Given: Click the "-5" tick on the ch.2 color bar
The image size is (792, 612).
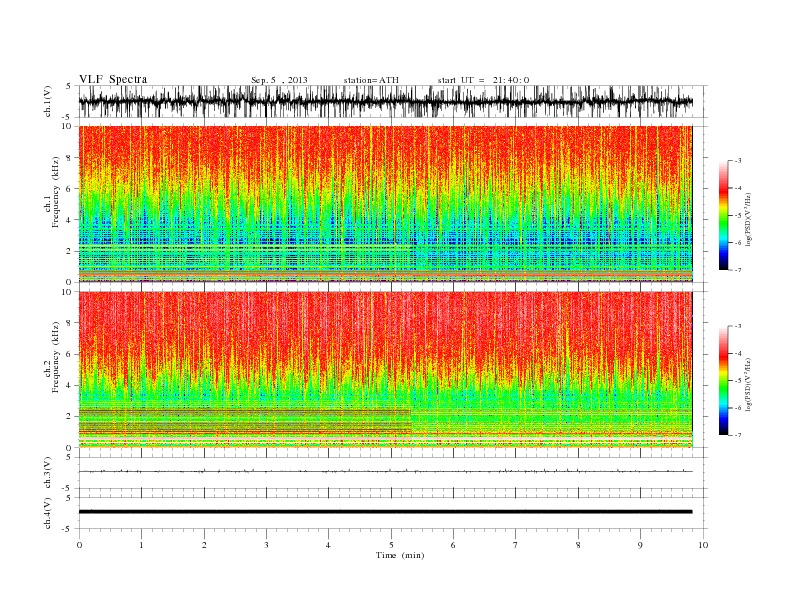Looking at the screenshot, I should click(x=737, y=381).
